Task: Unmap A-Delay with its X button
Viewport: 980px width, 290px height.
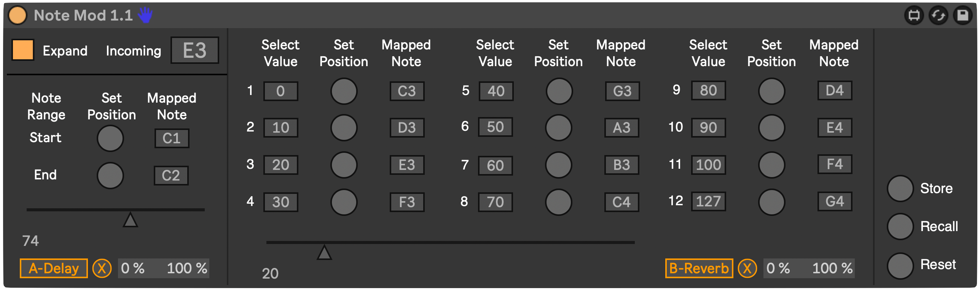Action: (x=102, y=268)
